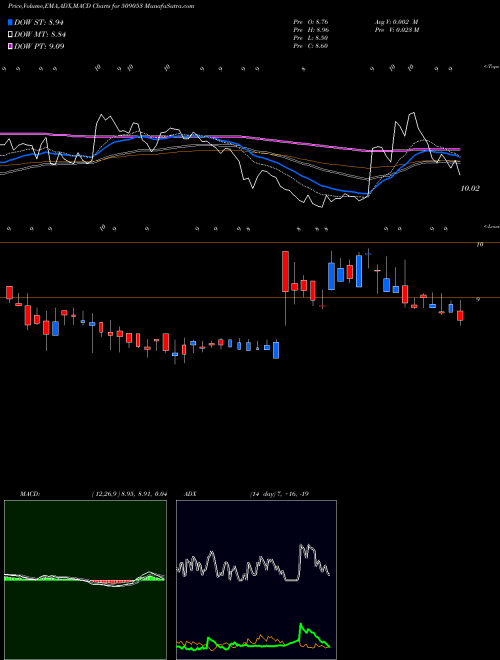
Task: Select the 'DOW MT: 8.84' legend label
Action: click(x=40, y=34)
